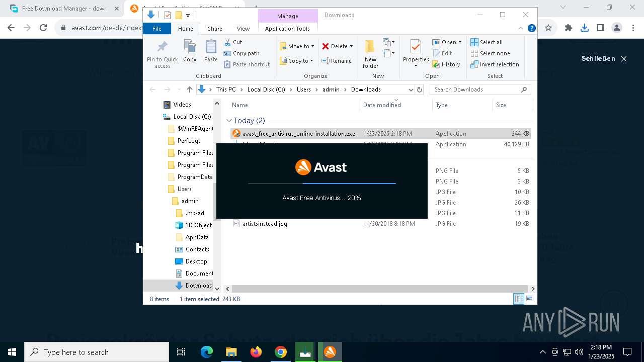This screenshot has height=362, width=644.
Task: Open the File tab
Action: point(157,29)
